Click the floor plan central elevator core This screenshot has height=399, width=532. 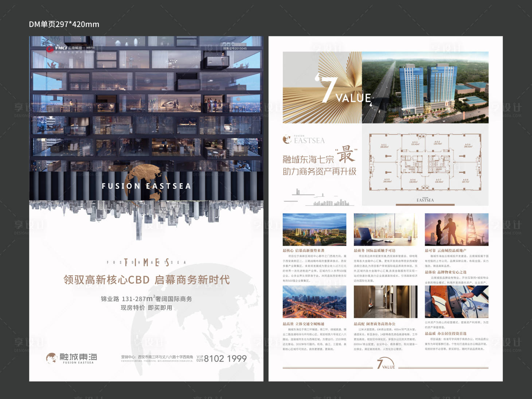click(425, 164)
